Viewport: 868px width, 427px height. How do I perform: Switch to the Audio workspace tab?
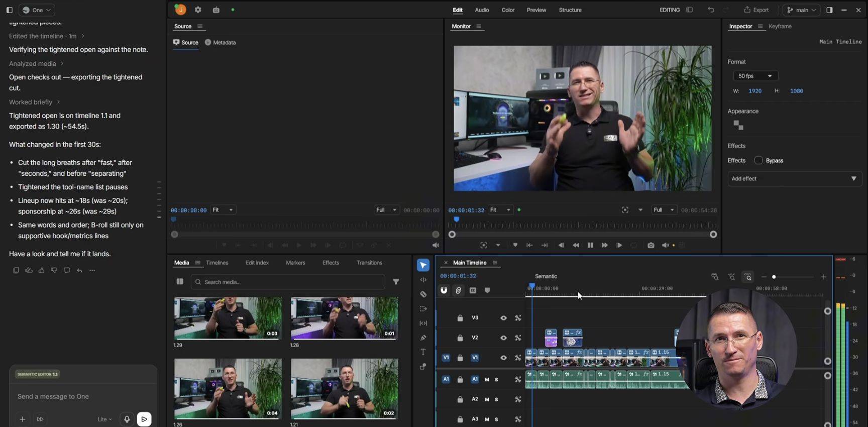(482, 10)
